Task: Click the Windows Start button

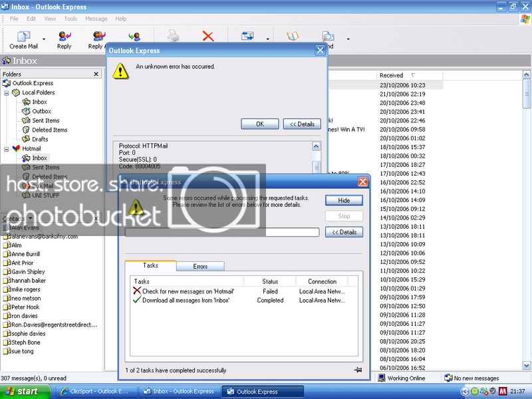Action: click(25, 392)
